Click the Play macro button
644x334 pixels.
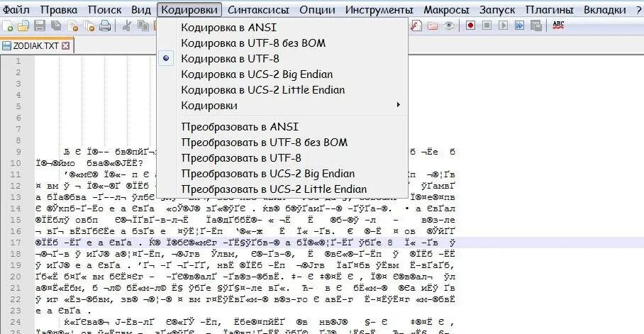503,26
